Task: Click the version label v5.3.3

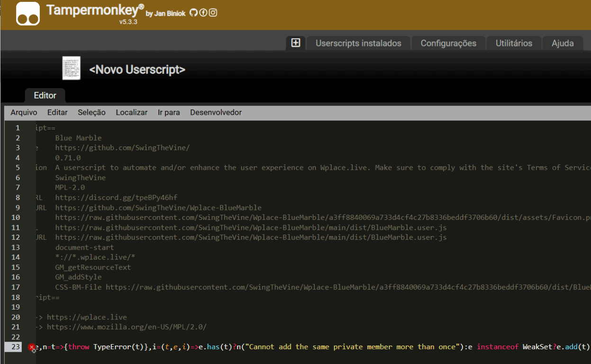Action: (128, 22)
